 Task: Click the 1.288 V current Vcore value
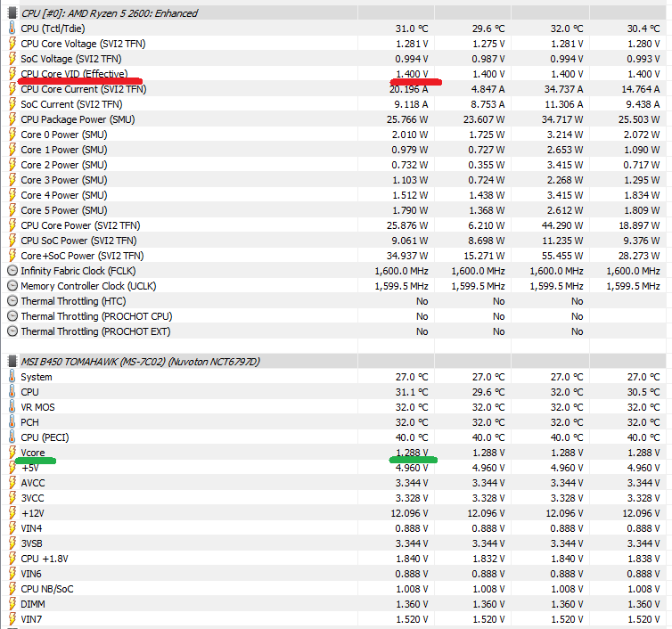point(412,453)
